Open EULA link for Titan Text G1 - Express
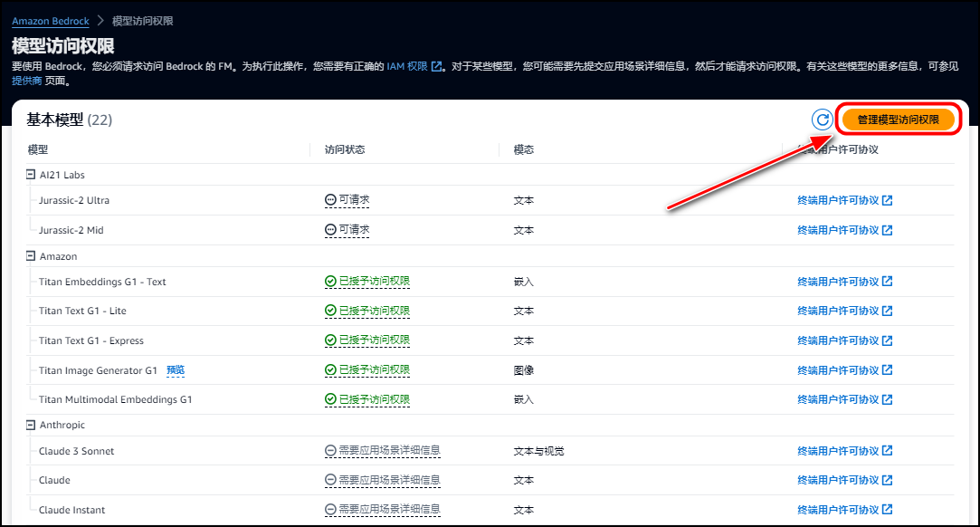Screen dimensions: 980x527 coord(845,340)
